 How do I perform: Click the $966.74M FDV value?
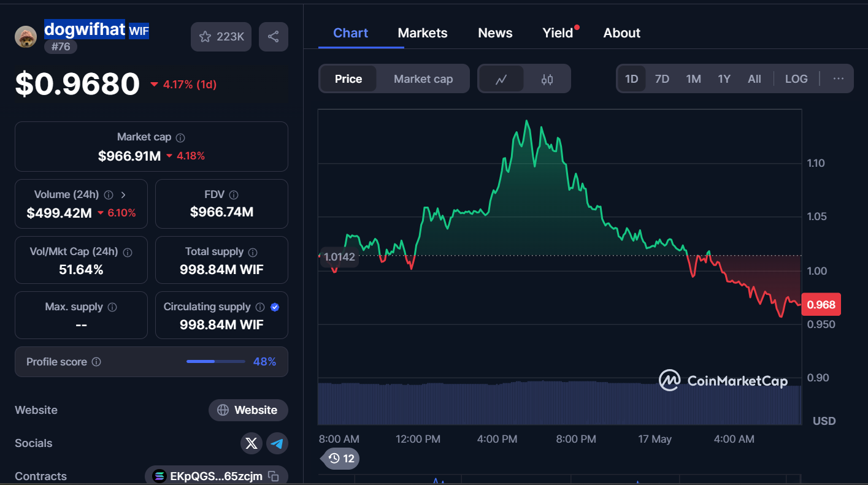tap(221, 212)
